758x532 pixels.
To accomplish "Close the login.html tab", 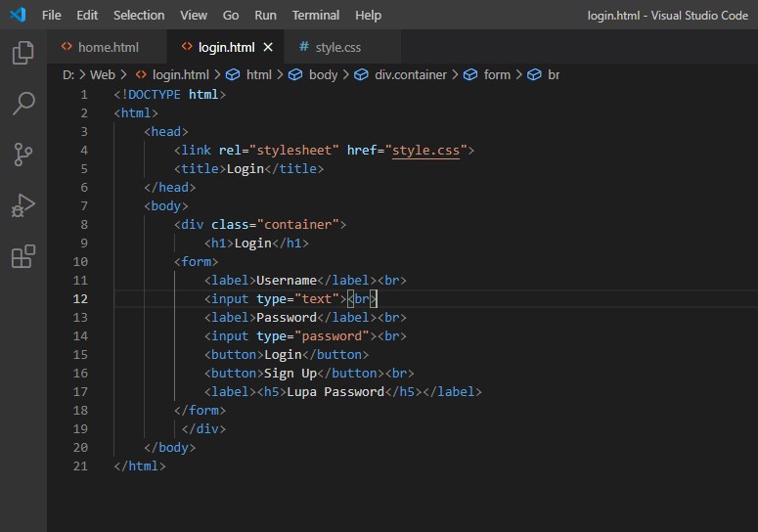I will pos(268,47).
